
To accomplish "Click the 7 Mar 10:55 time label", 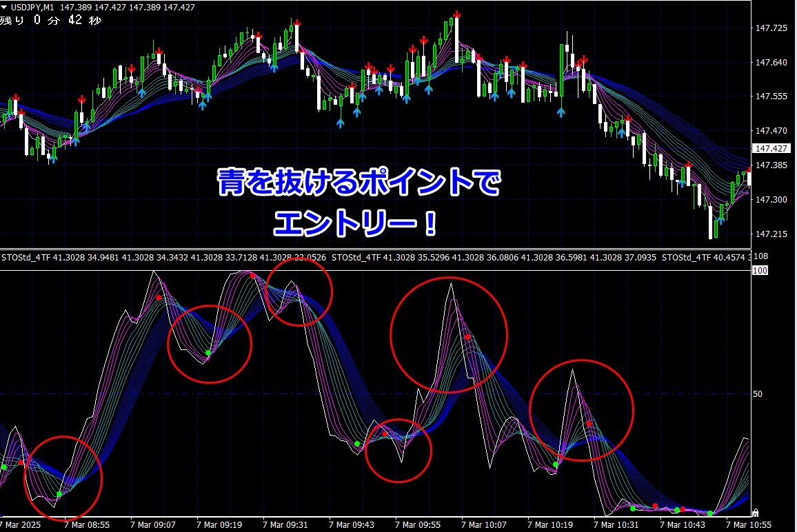I will point(749,524).
